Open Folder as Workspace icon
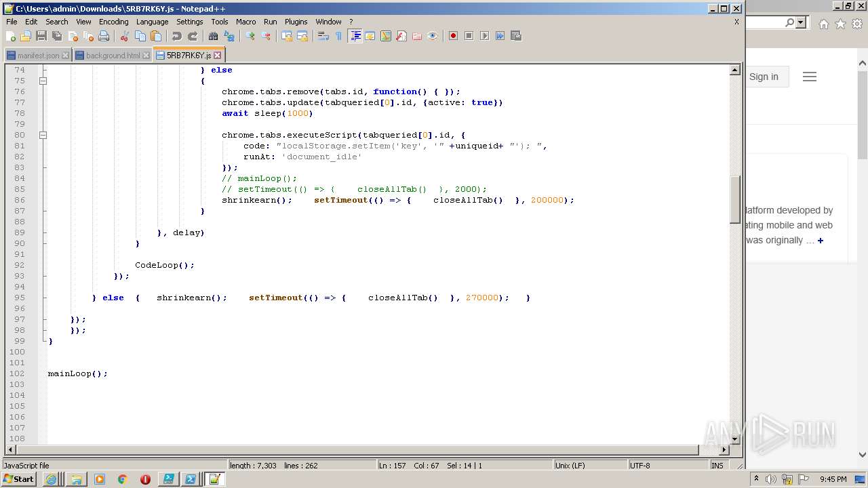This screenshot has width=868, height=488. coord(417,36)
